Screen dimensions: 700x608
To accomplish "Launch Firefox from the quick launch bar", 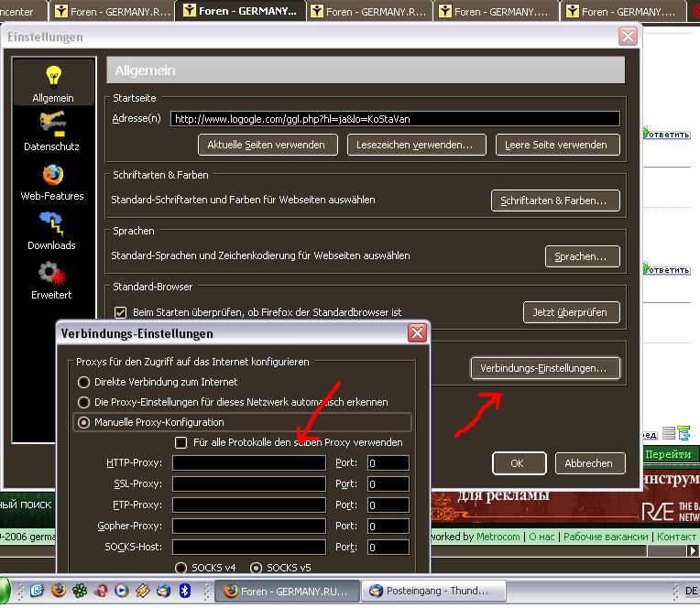I will [59, 591].
